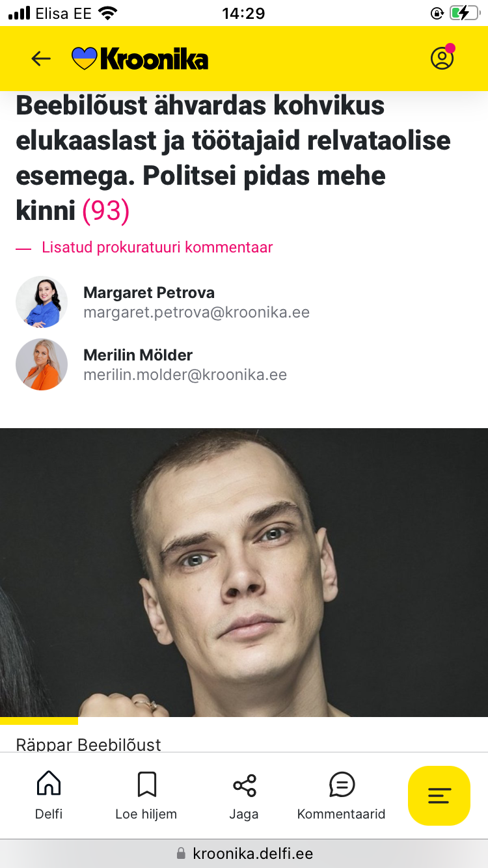Open the 93 comments count link
The width and height of the screenshot is (488, 868).
pyautogui.click(x=105, y=211)
